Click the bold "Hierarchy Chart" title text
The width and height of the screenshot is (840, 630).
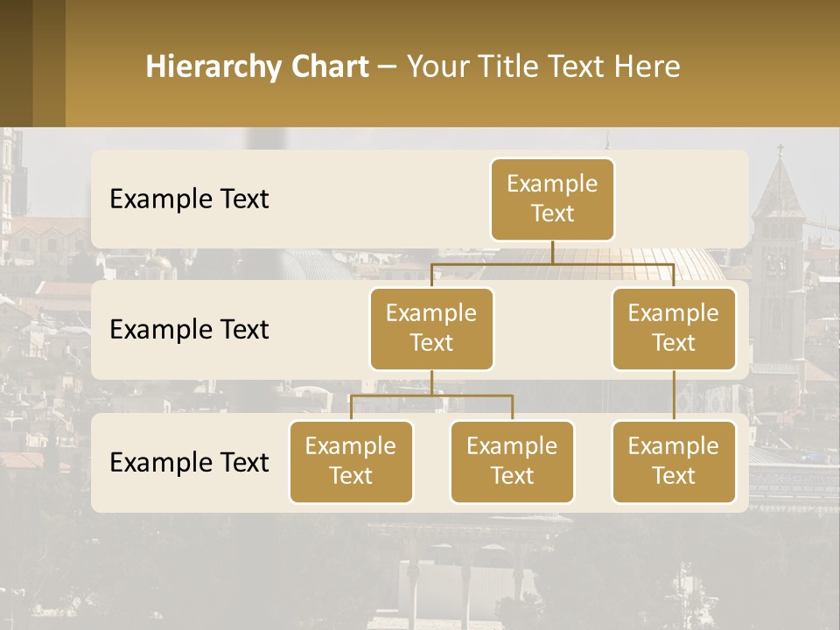pyautogui.click(x=256, y=66)
